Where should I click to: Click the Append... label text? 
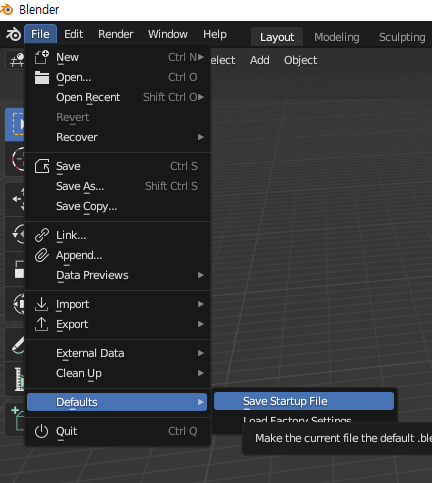point(79,255)
